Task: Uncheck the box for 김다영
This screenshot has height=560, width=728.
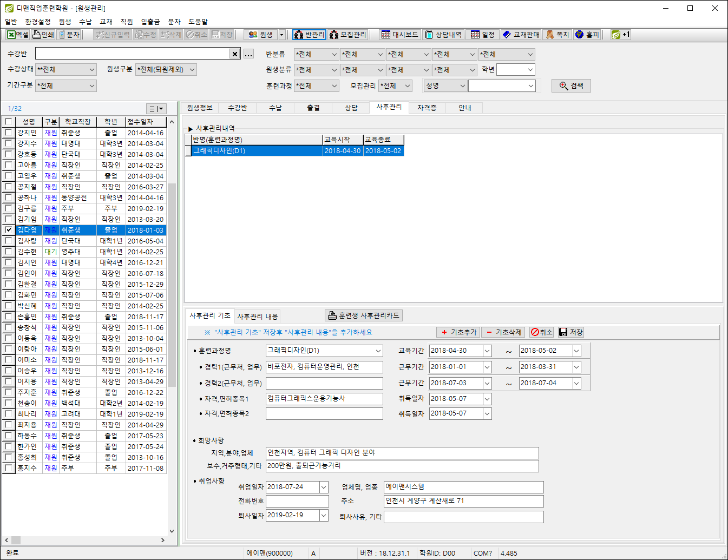Action: [8, 230]
